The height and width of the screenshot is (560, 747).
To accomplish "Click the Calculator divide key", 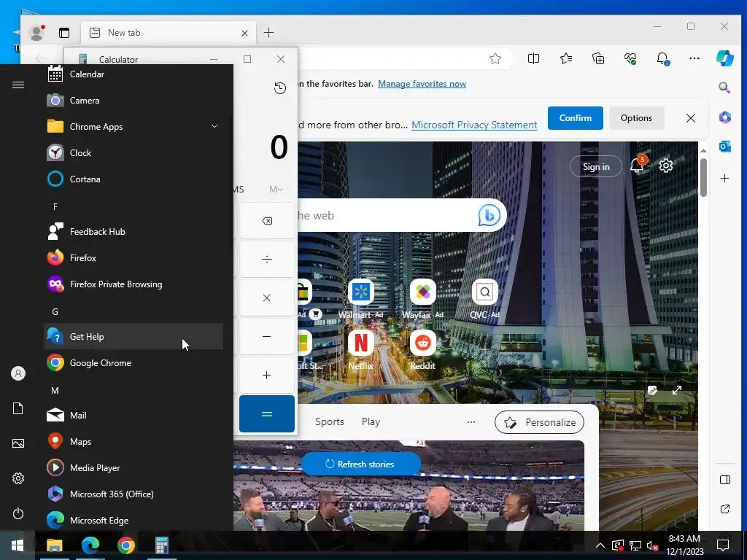I will (267, 260).
